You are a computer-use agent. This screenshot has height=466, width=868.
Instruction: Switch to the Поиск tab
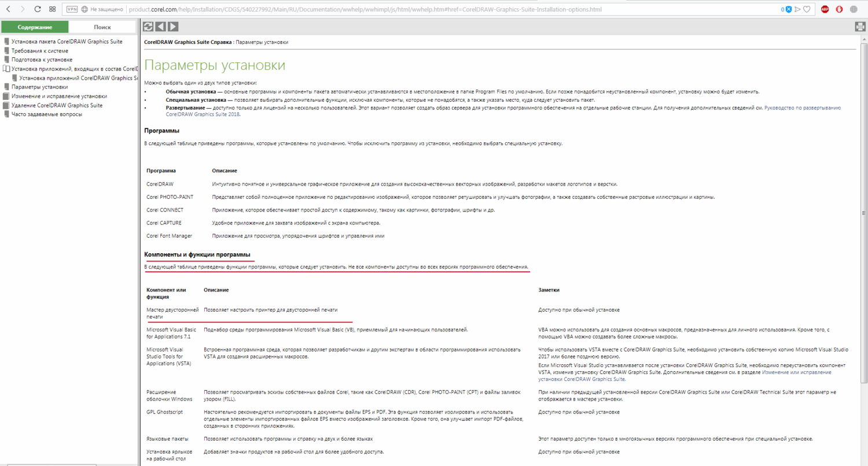click(102, 27)
